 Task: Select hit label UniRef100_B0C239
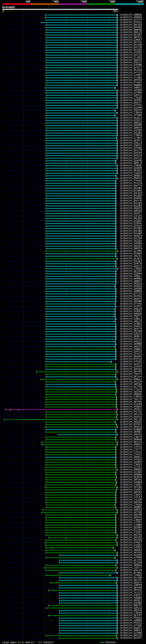[x=131, y=47]
